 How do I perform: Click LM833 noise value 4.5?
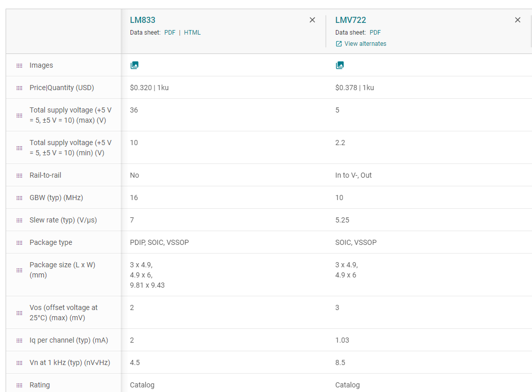click(135, 362)
